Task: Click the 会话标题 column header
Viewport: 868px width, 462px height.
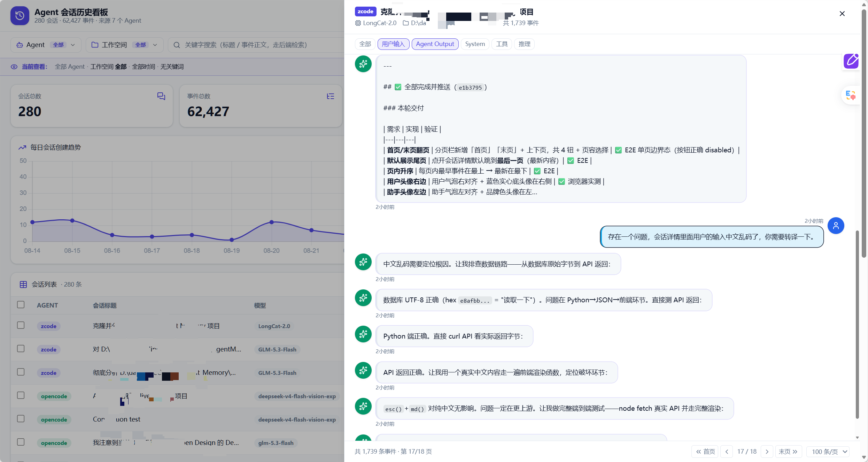Action: pyautogui.click(x=105, y=305)
